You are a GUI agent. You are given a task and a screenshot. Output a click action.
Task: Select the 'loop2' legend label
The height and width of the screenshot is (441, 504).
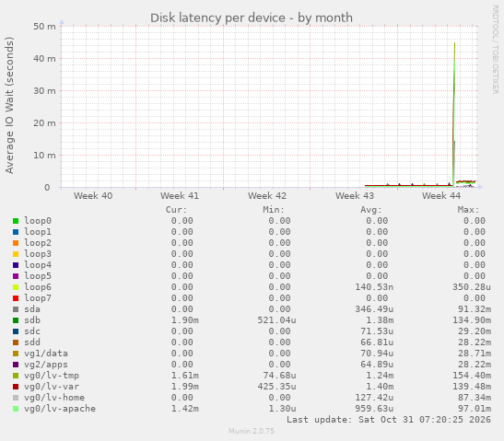[x=38, y=243]
